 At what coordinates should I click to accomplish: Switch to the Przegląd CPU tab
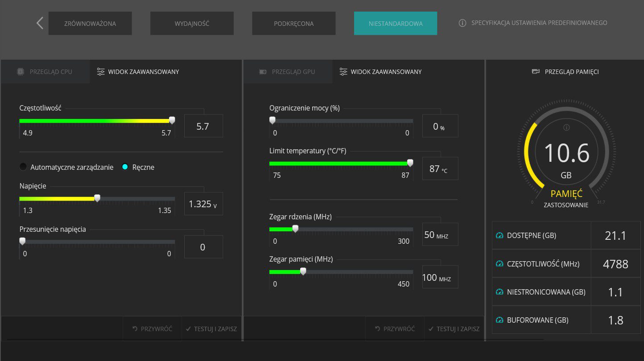coord(45,71)
